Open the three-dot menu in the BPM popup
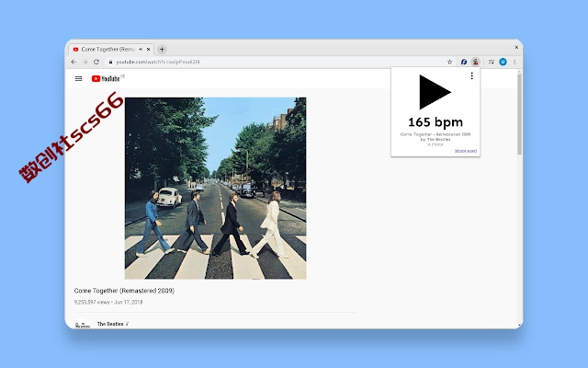Viewport: 588px width, 368px height. pos(471,75)
